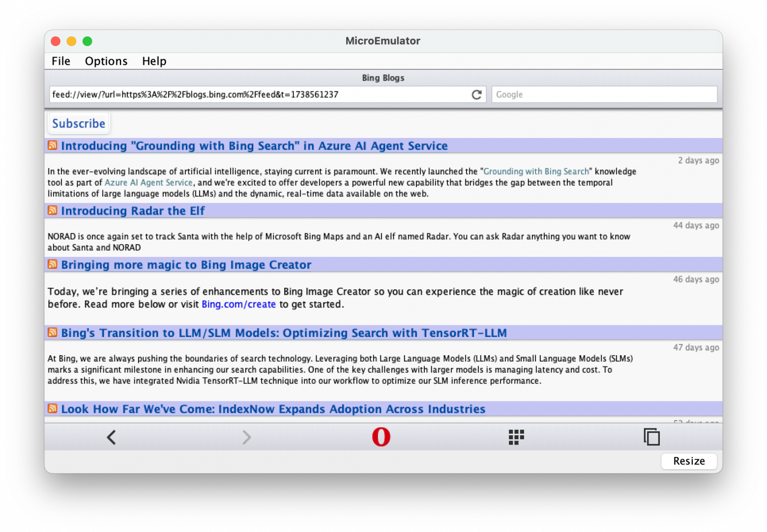Click RSS icon beside IndexNow post
The height and width of the screenshot is (532, 767).
pyautogui.click(x=53, y=409)
